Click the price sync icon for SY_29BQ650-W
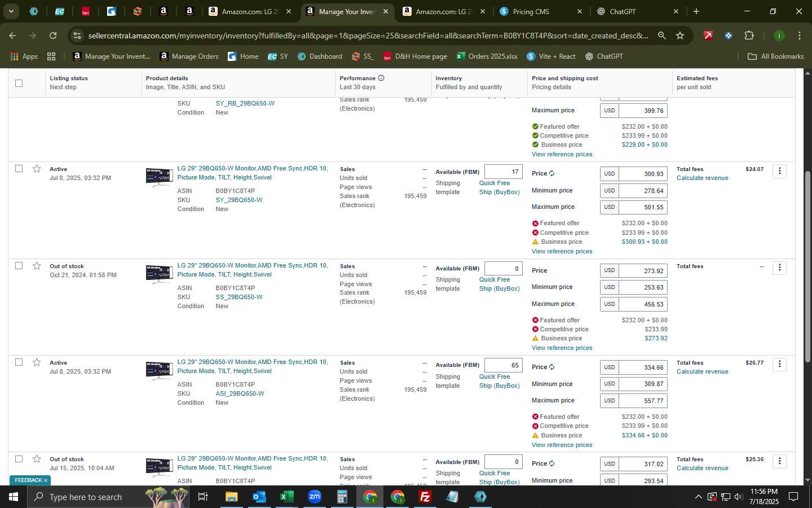The height and width of the screenshot is (508, 812). pyautogui.click(x=551, y=173)
